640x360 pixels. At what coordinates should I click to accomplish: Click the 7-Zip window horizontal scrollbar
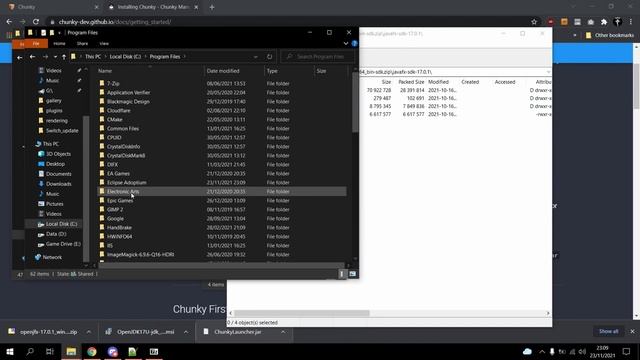tap(302, 313)
